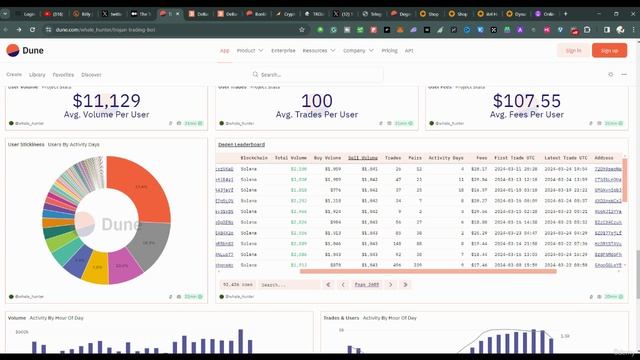The image size is (640, 360).
Task: Select the App item in Dune header
Action: click(x=224, y=51)
